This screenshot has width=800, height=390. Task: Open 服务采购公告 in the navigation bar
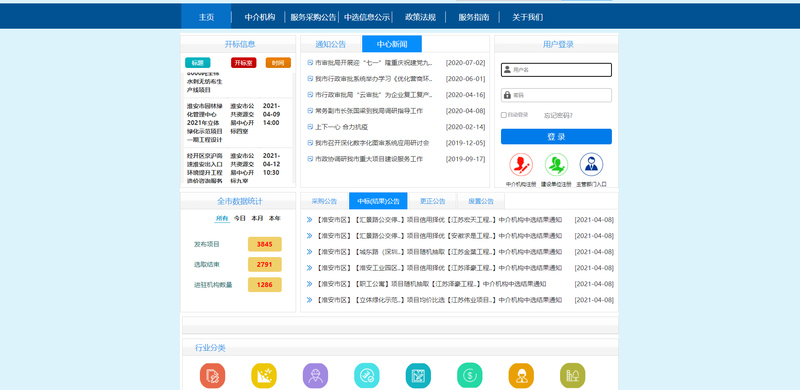click(x=313, y=17)
